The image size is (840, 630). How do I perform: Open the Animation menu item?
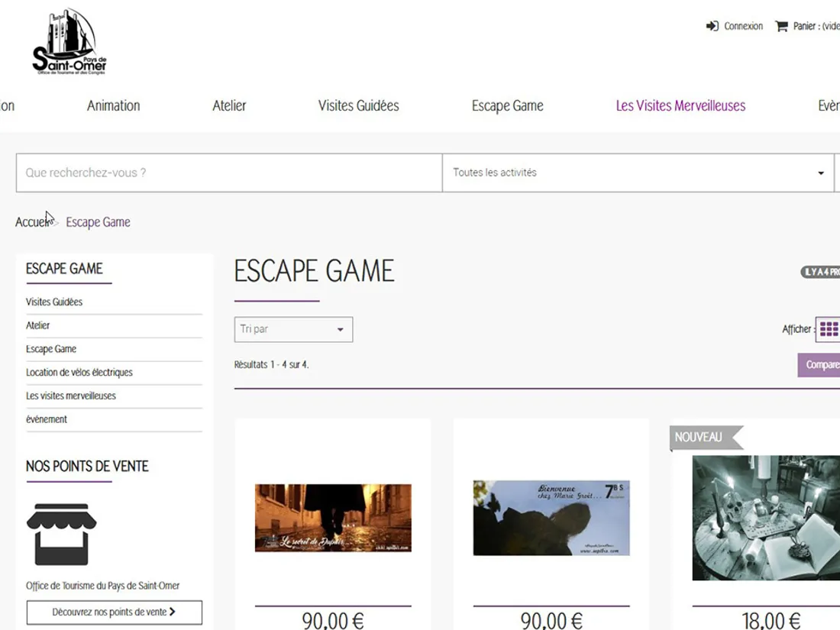113,106
